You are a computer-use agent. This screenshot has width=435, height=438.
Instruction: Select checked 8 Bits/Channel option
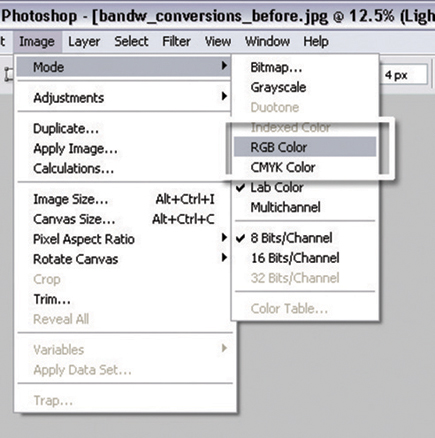click(305, 238)
